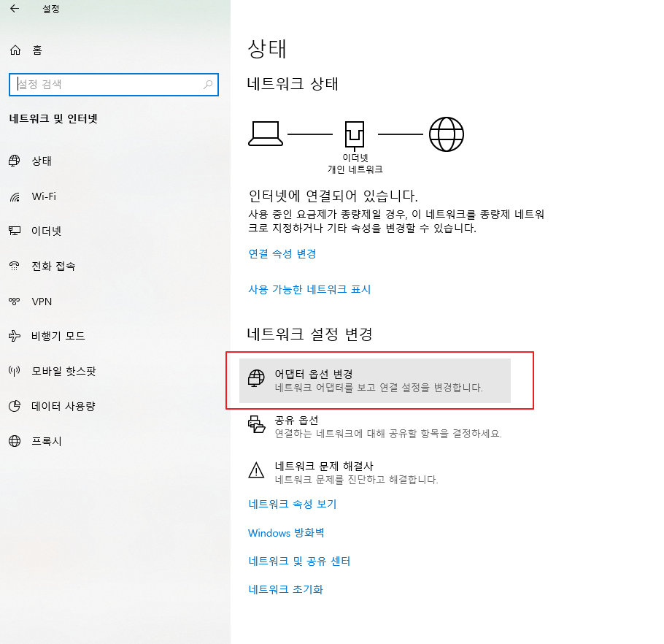The image size is (664, 644).
Task: Click the 네트워크 초기화 link
Action: pos(285,589)
